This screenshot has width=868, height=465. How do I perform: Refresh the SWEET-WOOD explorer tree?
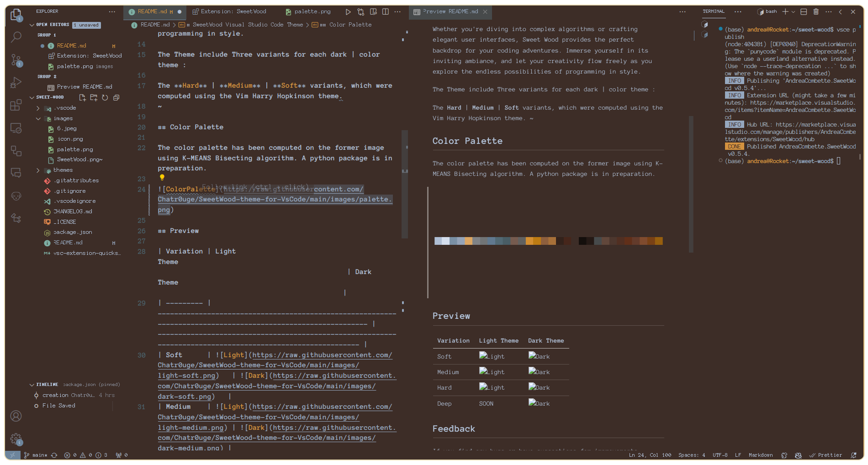(x=105, y=97)
